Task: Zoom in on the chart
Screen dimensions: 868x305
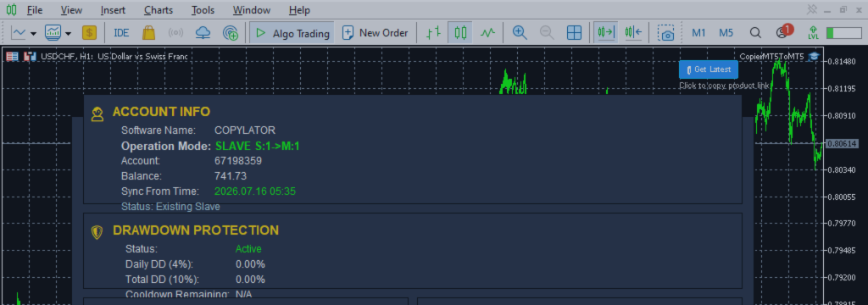Action: click(520, 33)
